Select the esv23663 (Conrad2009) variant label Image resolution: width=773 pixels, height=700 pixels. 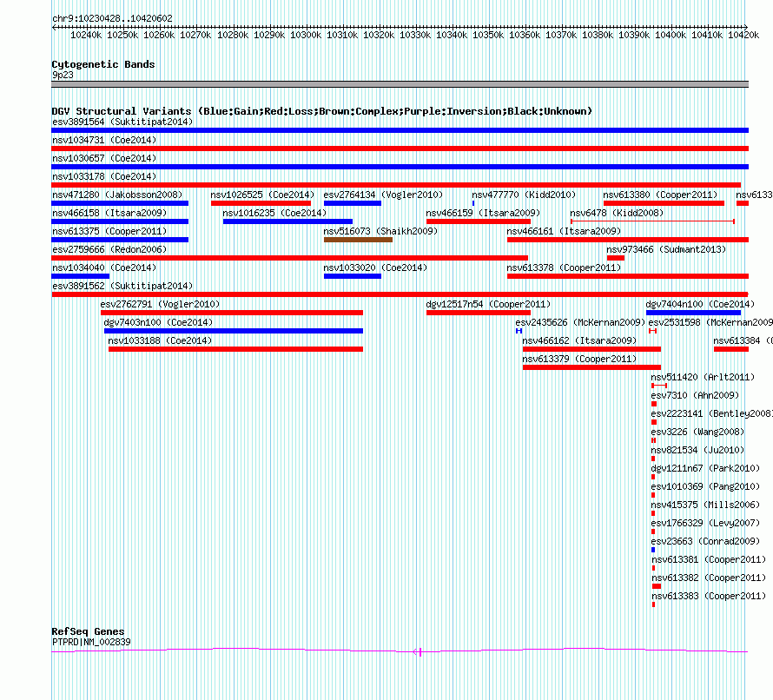coord(705,541)
